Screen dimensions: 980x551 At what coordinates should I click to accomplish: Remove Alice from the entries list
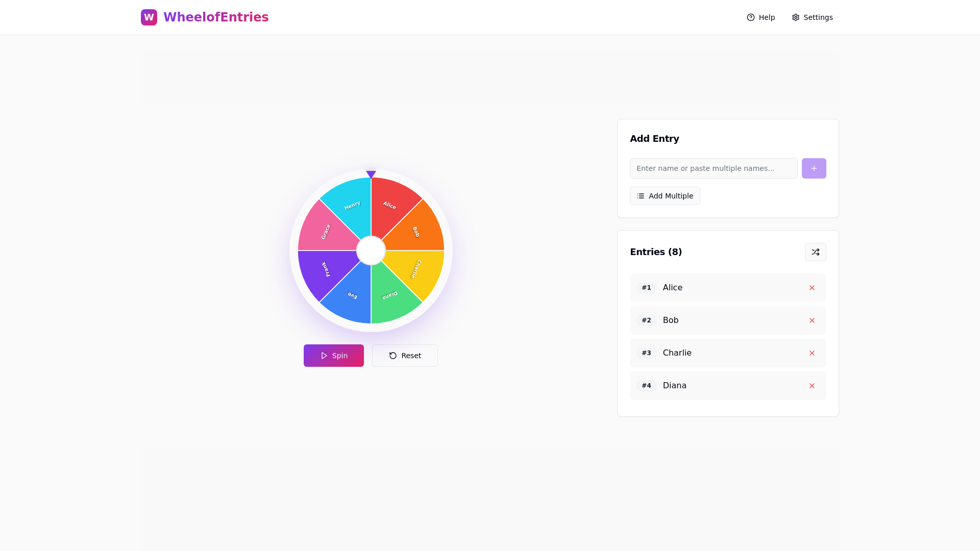[812, 288]
